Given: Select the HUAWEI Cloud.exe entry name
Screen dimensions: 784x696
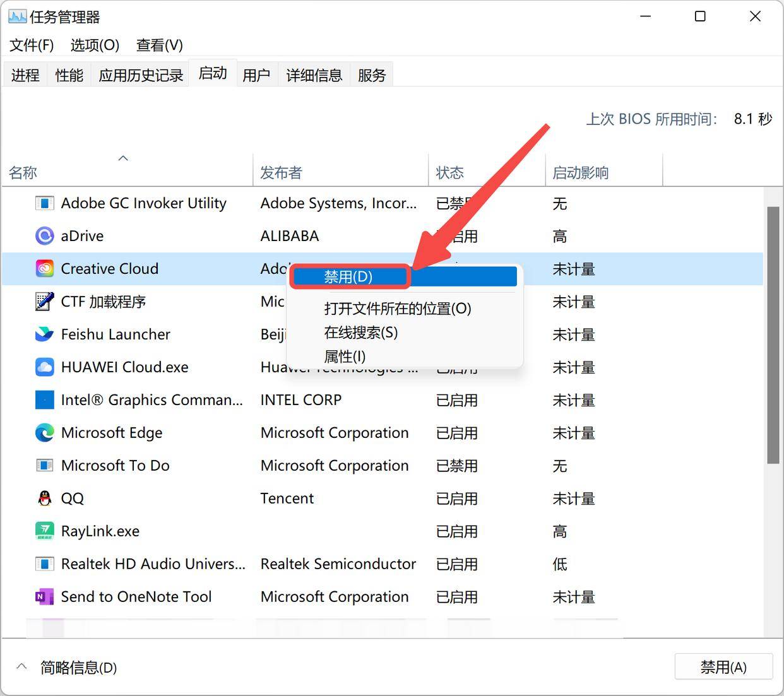Looking at the screenshot, I should (124, 367).
